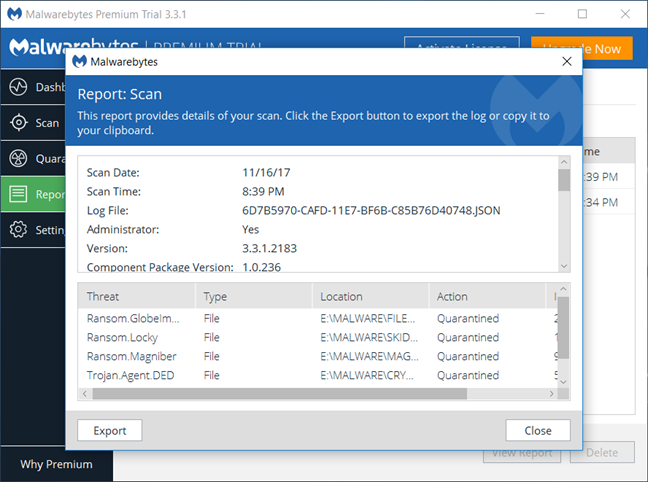The width and height of the screenshot is (648, 482).
Task: Click the scan date value 11/16/17
Action: tap(266, 172)
